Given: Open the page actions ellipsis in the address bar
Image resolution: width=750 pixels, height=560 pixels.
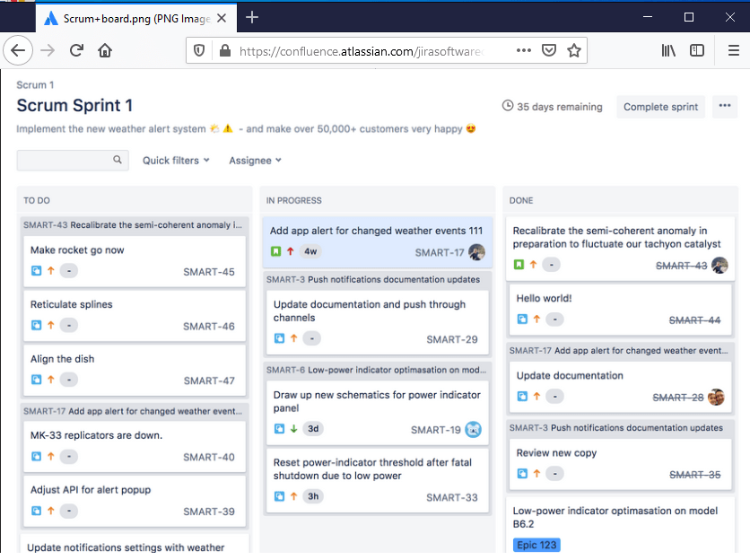Looking at the screenshot, I should tap(524, 50).
